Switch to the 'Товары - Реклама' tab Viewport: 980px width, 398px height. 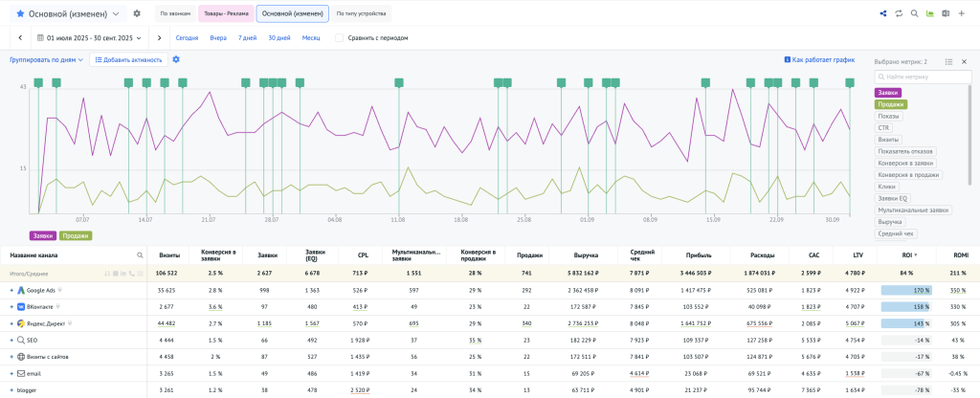click(226, 13)
